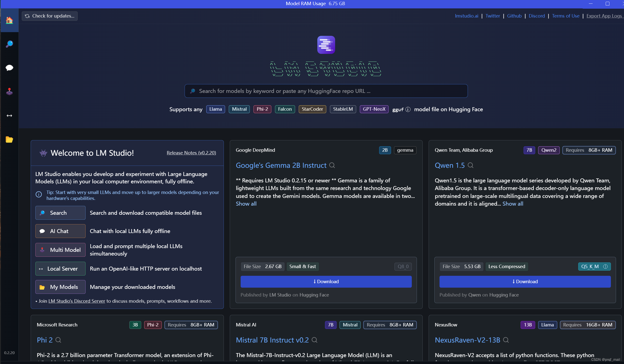Open the Terms of Use link
Screen dimensions: 624x364
pos(566,16)
